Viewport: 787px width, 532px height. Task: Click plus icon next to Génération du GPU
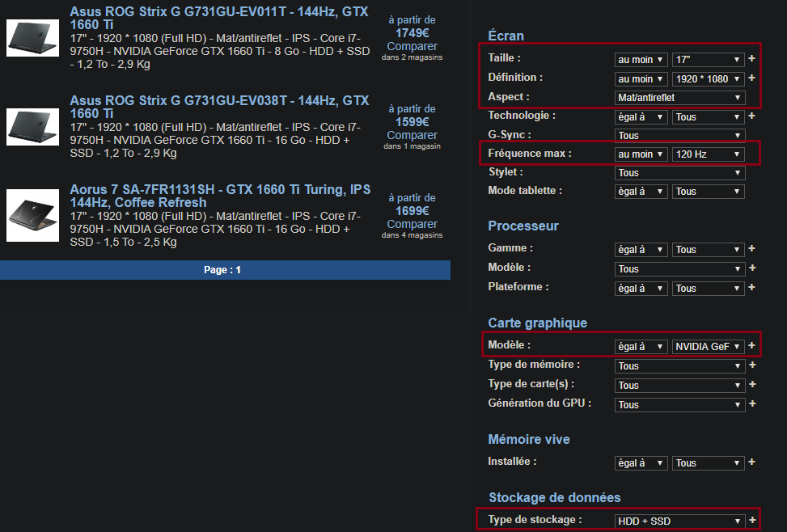click(752, 404)
